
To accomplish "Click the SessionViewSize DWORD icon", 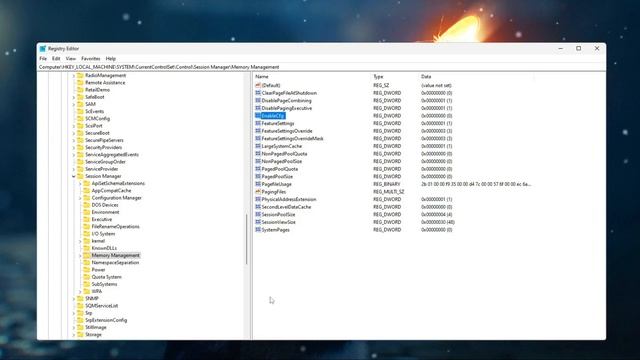I will coord(258,222).
